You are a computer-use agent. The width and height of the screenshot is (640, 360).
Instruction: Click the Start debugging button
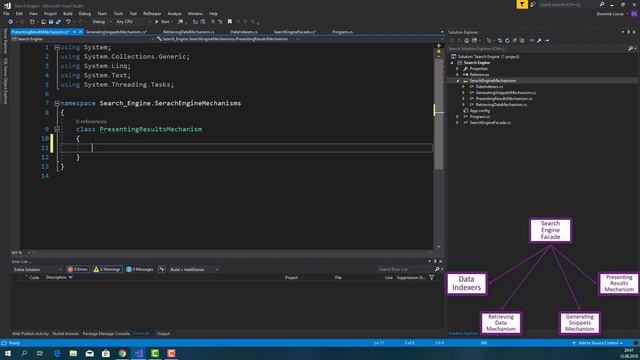162,22
